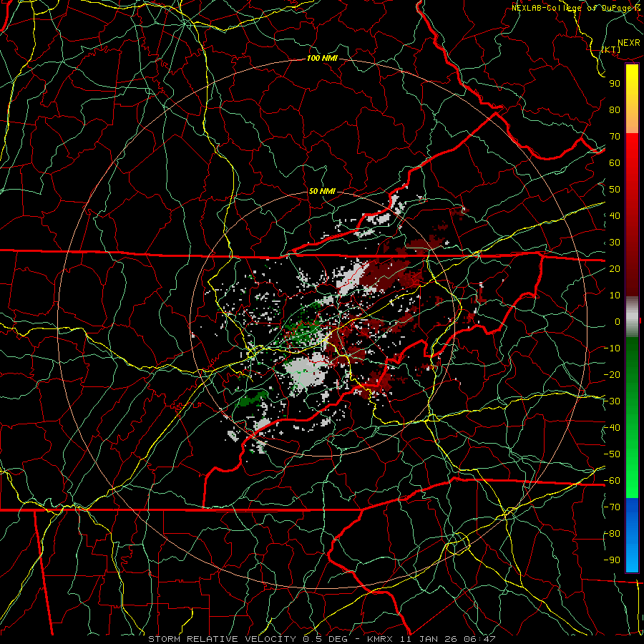
Task: Click the -40 value on velocity scale
Action: 612,428
